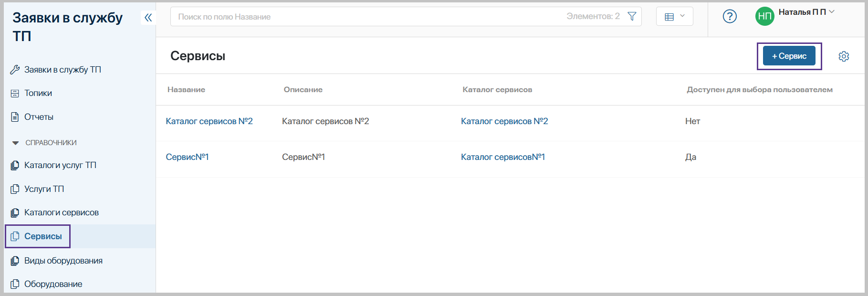Go to Каталоги сервисов sidebar item
Screen dimensions: 868x296
pos(61,212)
